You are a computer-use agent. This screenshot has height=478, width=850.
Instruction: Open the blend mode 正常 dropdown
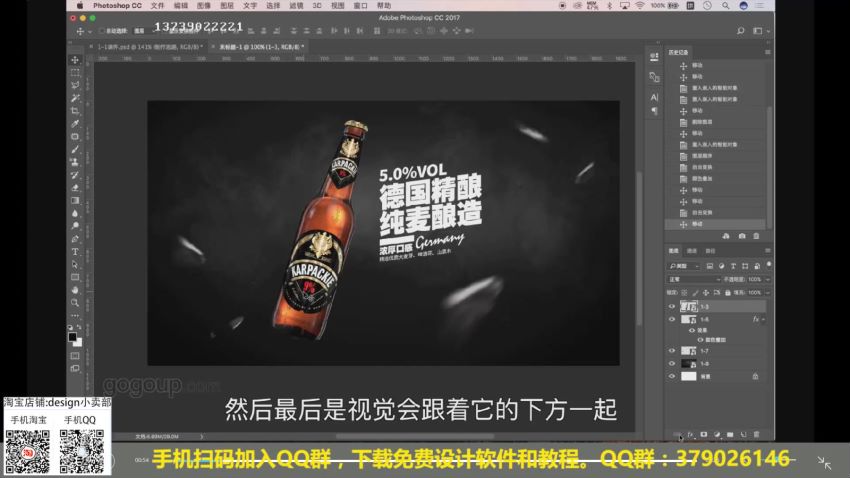(x=694, y=280)
